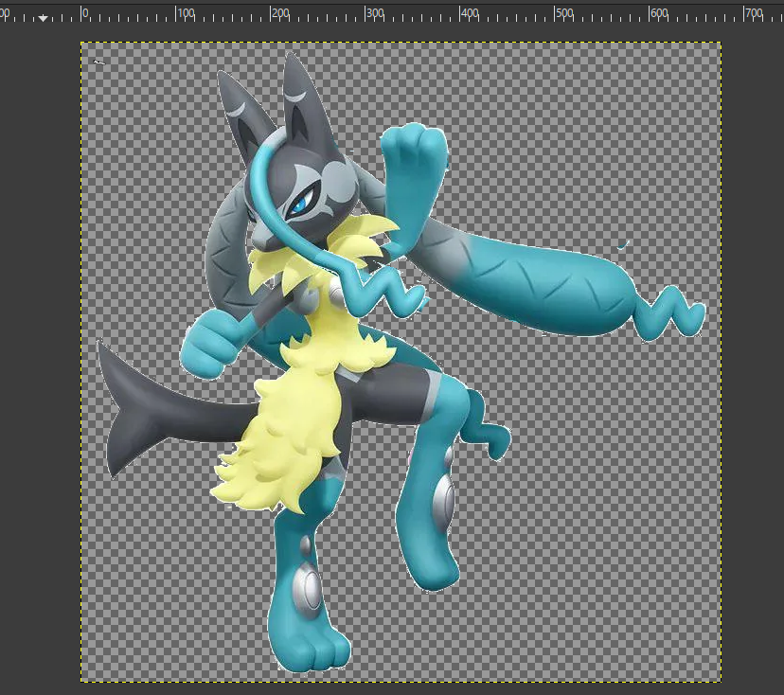Click the "700" label on the ruler

pos(754,13)
